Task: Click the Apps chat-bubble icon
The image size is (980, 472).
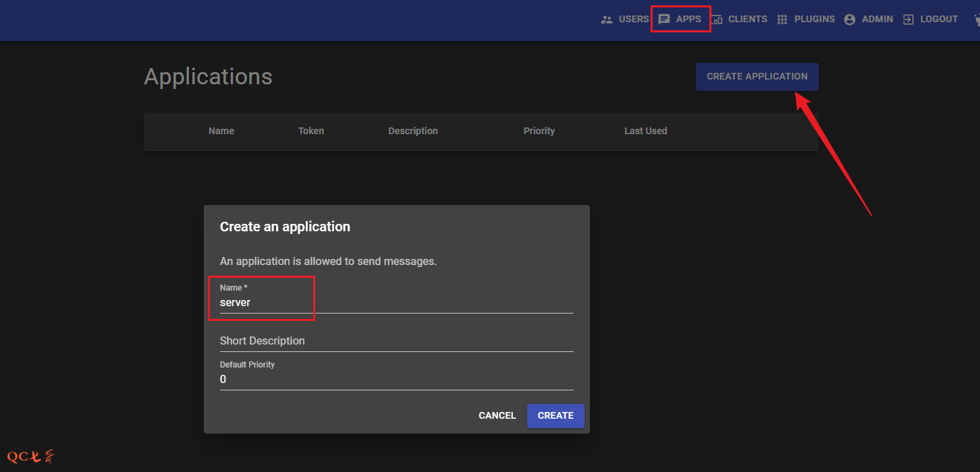Action: coord(664,20)
